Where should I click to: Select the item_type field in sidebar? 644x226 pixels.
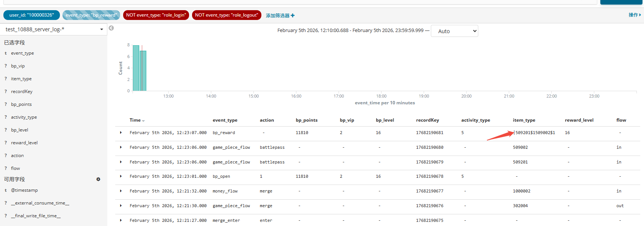tap(21, 79)
